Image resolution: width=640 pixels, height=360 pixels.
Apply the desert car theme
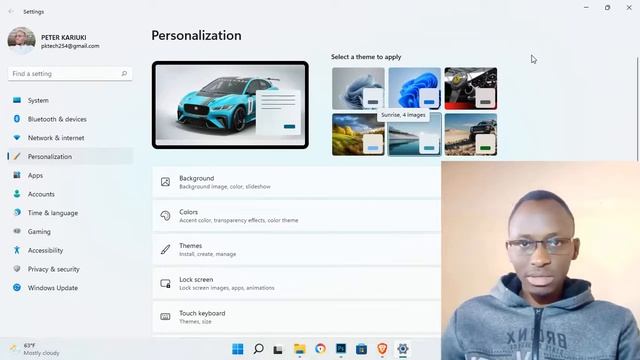pos(471,134)
